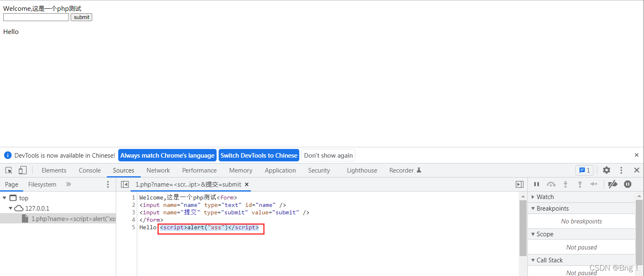The image size is (644, 276).
Task: Open the Network tab
Action: pos(158,170)
